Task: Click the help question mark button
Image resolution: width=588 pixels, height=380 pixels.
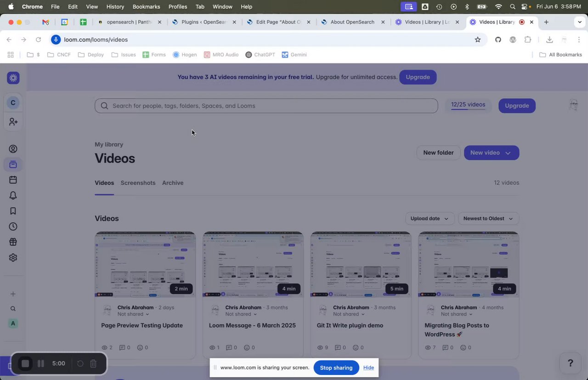Action: click(x=570, y=363)
